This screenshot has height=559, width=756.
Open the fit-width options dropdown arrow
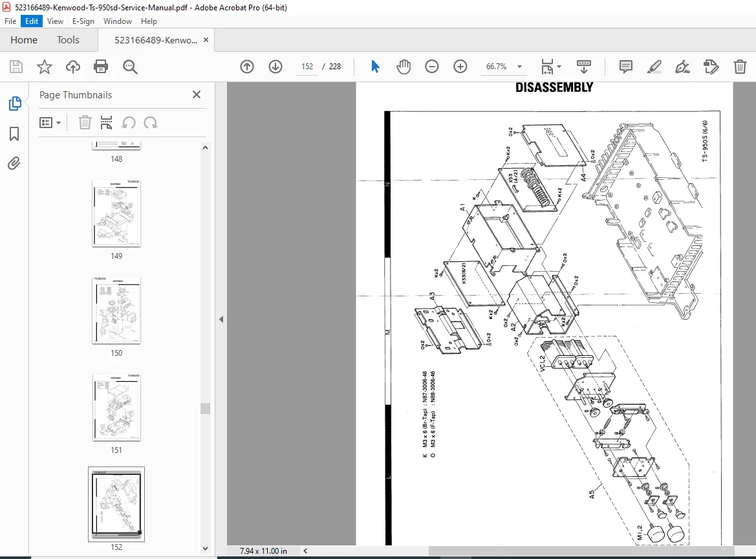(x=559, y=67)
